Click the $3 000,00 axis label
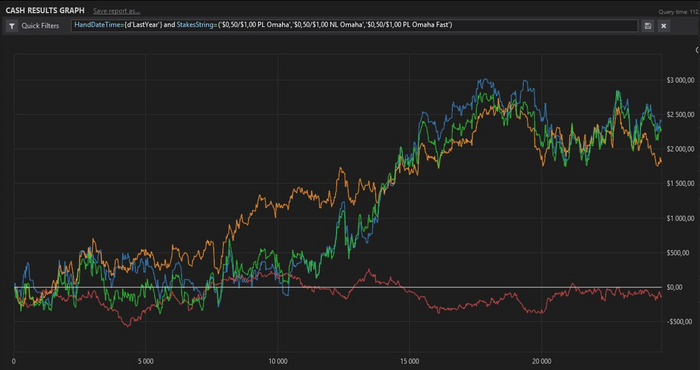Image resolution: width=700 pixels, height=370 pixels. point(679,80)
